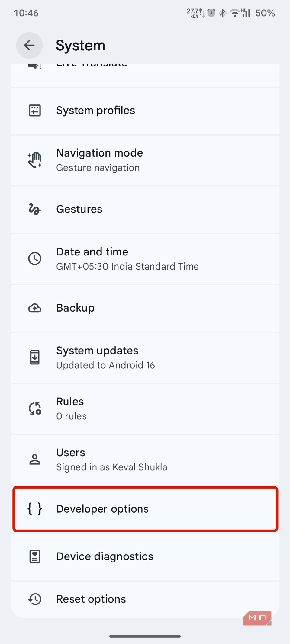Tap the Rules sync-gear icon
The height and width of the screenshot is (644, 290).
pyautogui.click(x=35, y=409)
